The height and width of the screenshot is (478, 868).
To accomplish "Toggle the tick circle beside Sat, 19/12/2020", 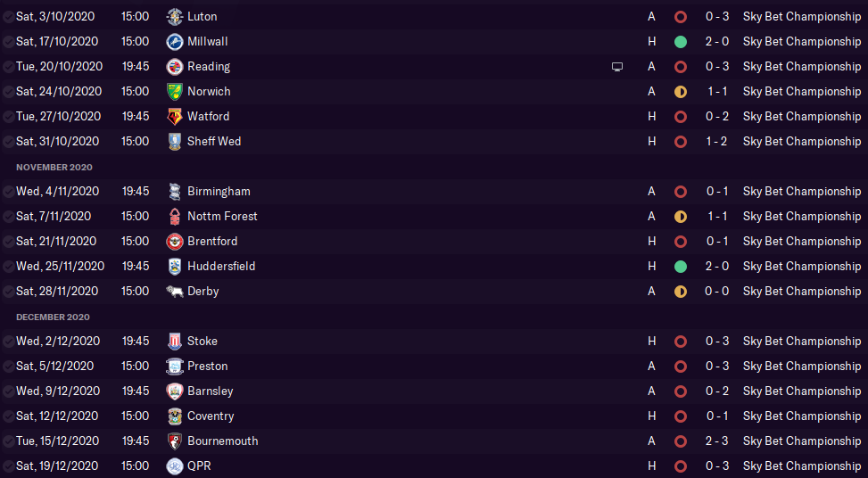I will tap(8, 466).
